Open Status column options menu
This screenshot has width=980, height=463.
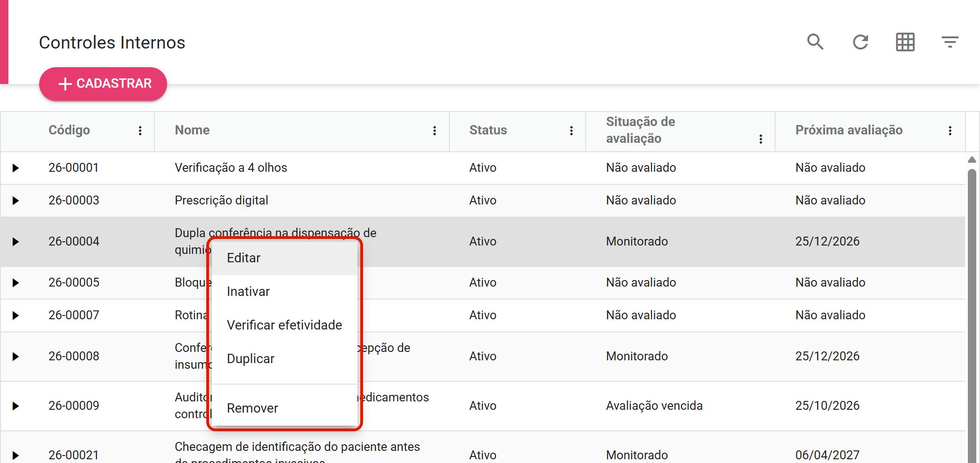(571, 131)
